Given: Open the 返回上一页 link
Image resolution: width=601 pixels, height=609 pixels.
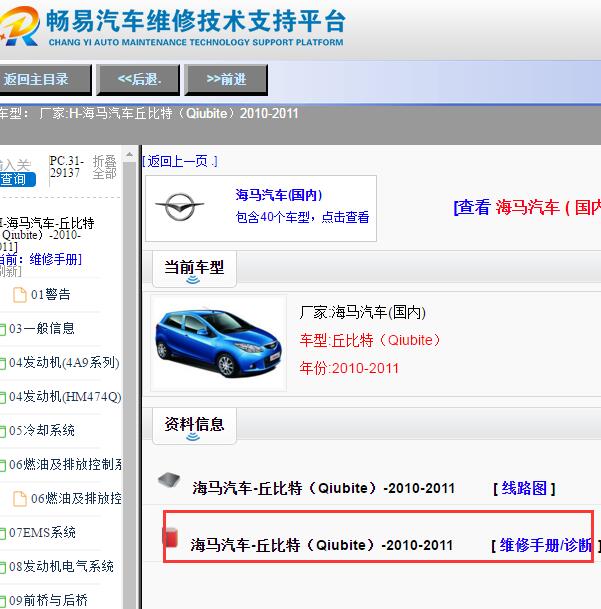Looking at the screenshot, I should pyautogui.click(x=180, y=161).
